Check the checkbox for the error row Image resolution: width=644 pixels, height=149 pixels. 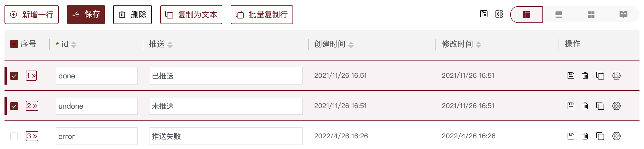[x=14, y=136]
